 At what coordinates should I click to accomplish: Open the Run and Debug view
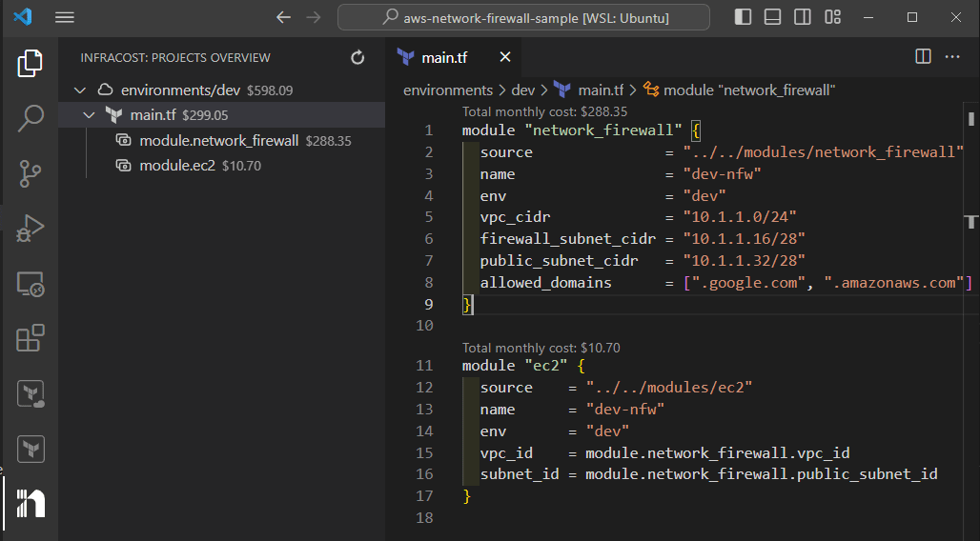(x=30, y=228)
